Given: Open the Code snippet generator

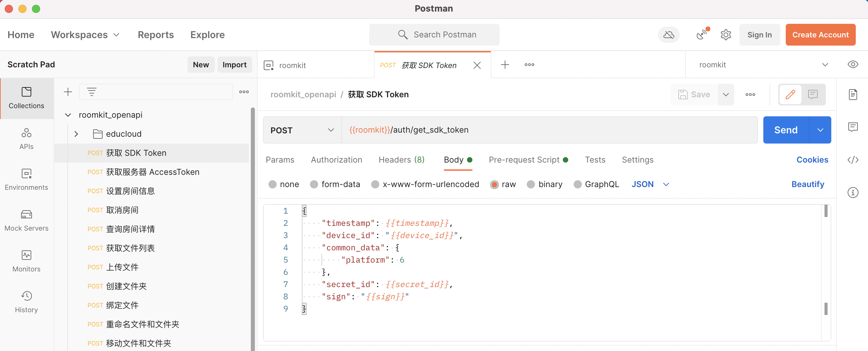Looking at the screenshot, I should click(853, 160).
